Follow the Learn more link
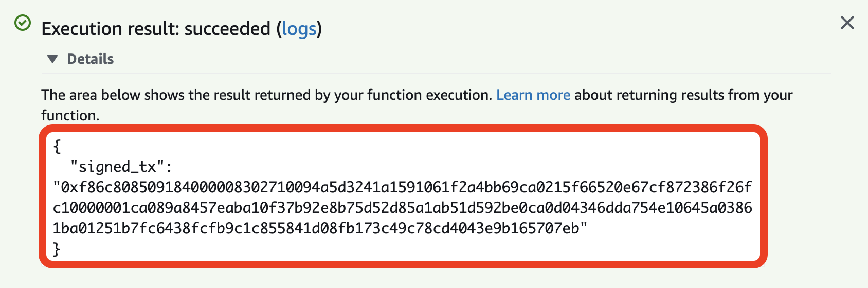 click(533, 95)
